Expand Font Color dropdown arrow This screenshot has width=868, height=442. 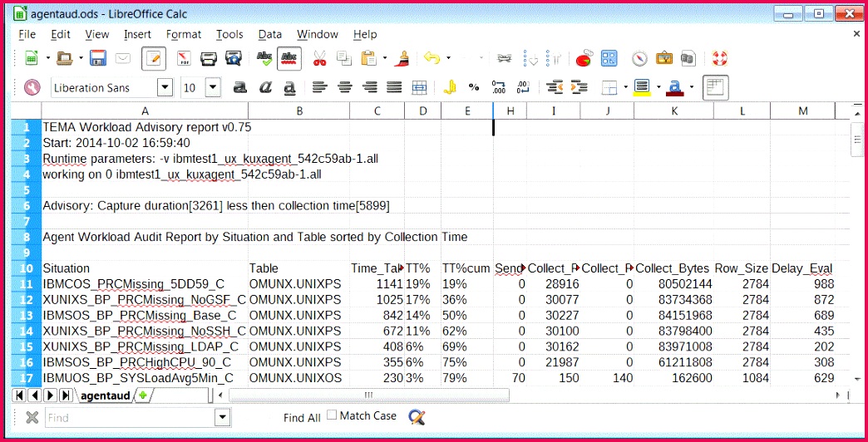coord(692,87)
